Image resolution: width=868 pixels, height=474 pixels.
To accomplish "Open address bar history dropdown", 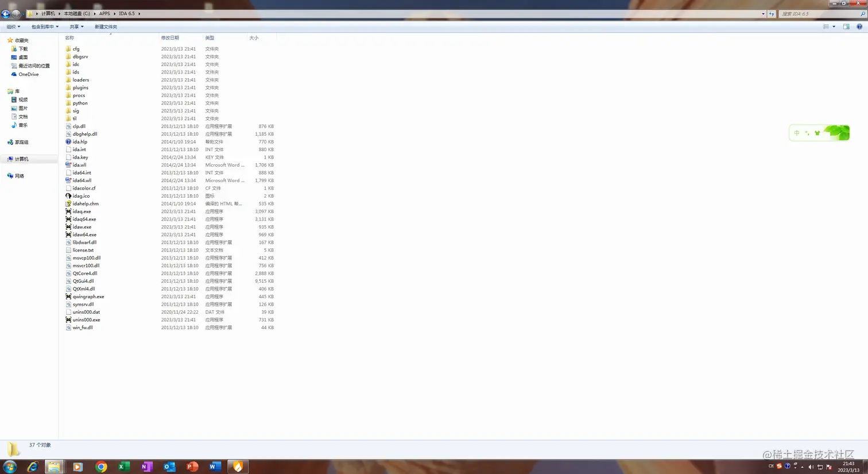I will coord(763,14).
